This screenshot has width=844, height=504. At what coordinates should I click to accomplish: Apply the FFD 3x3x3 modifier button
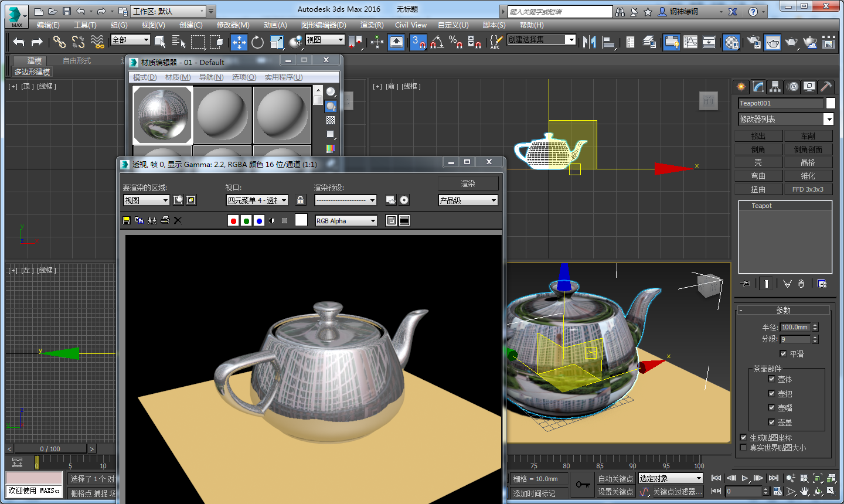tap(808, 189)
